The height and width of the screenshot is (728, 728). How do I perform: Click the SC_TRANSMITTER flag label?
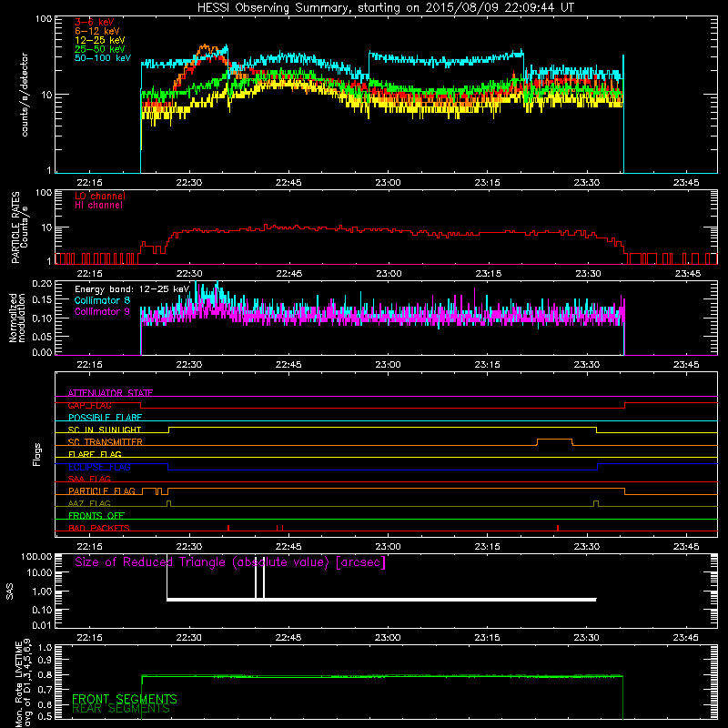pyautogui.click(x=105, y=442)
